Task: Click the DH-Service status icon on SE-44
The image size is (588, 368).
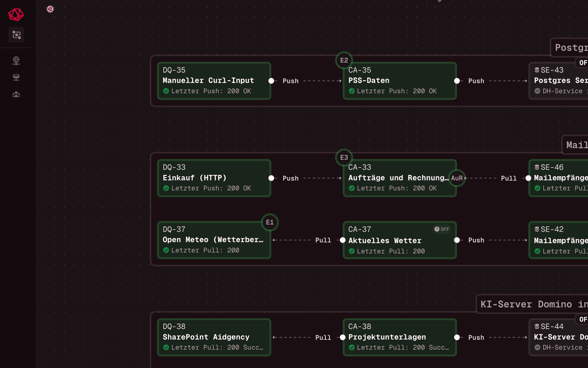Action: pyautogui.click(x=537, y=347)
